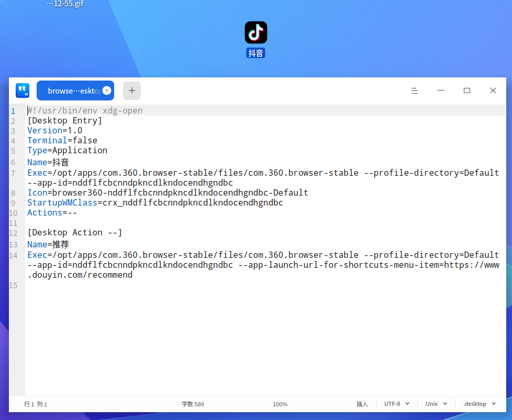Open the editor hamburger menu
Viewport: 512px width, 420px height.
415,90
